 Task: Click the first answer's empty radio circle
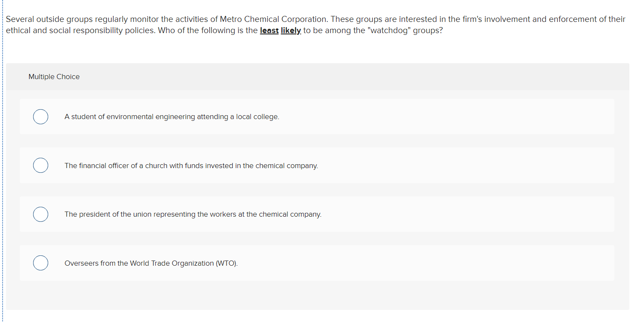(x=40, y=117)
